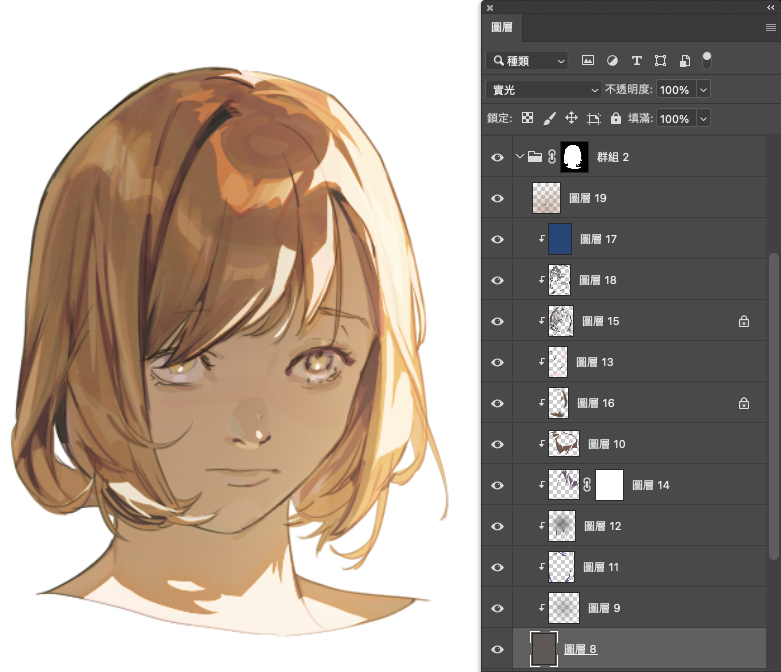Lock transparent pixels checkerboard icon
The height and width of the screenshot is (672, 781).
[527, 118]
